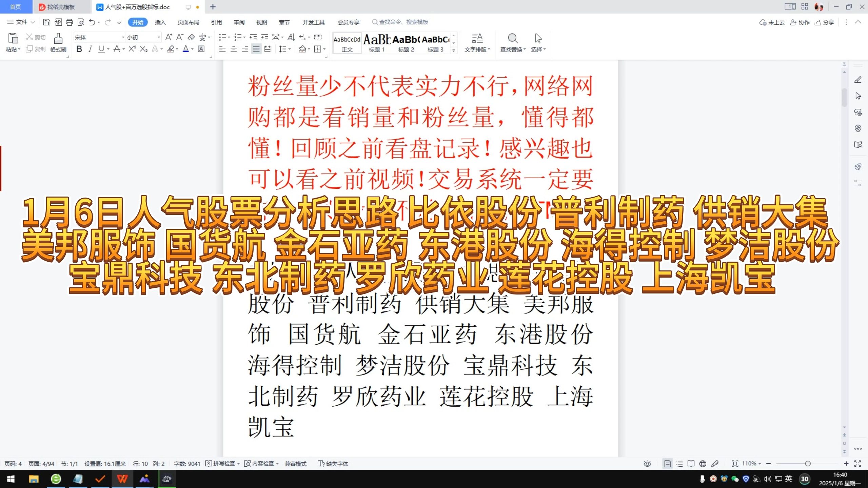Switch to the Insert (插入) tab
This screenshot has height=488, width=868.
[x=160, y=22]
